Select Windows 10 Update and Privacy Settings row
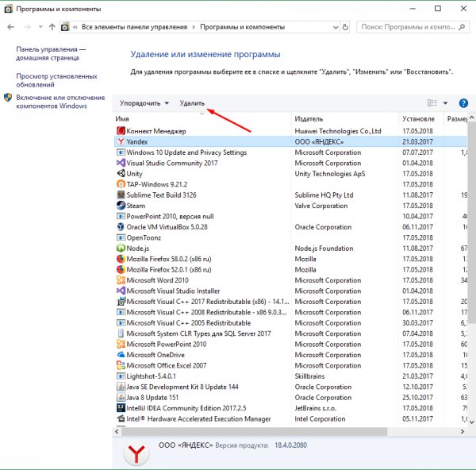 tap(291, 152)
